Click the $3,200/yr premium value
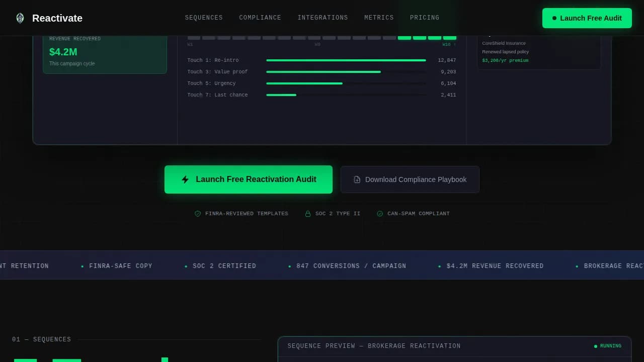Screen dimensions: 644x362 point(505,60)
